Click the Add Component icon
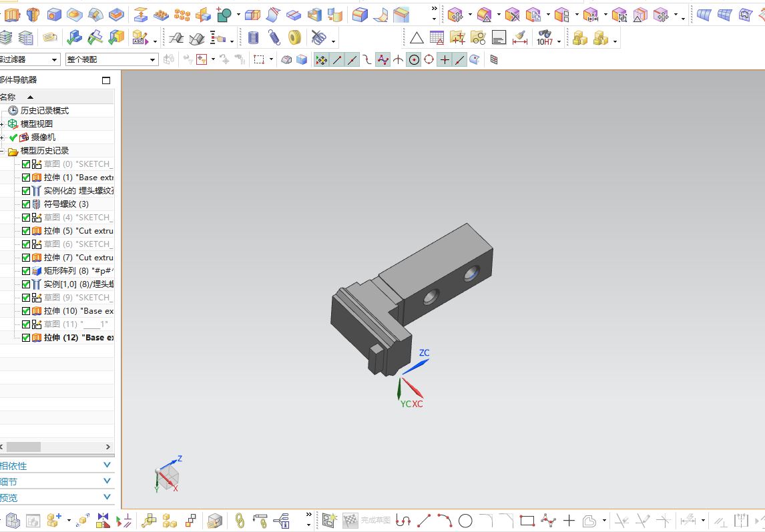765x532 pixels. point(54,521)
